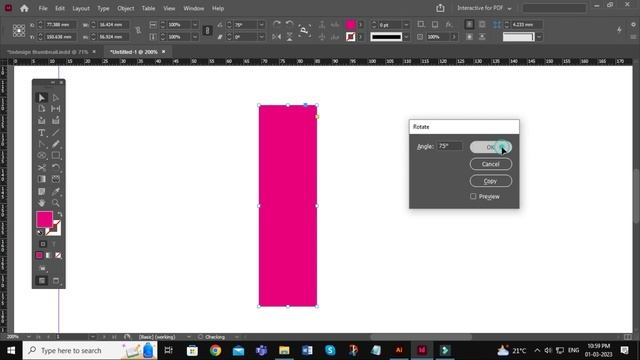Reset to default fill and stroke
This screenshot has height=360, width=640.
[x=40, y=233]
